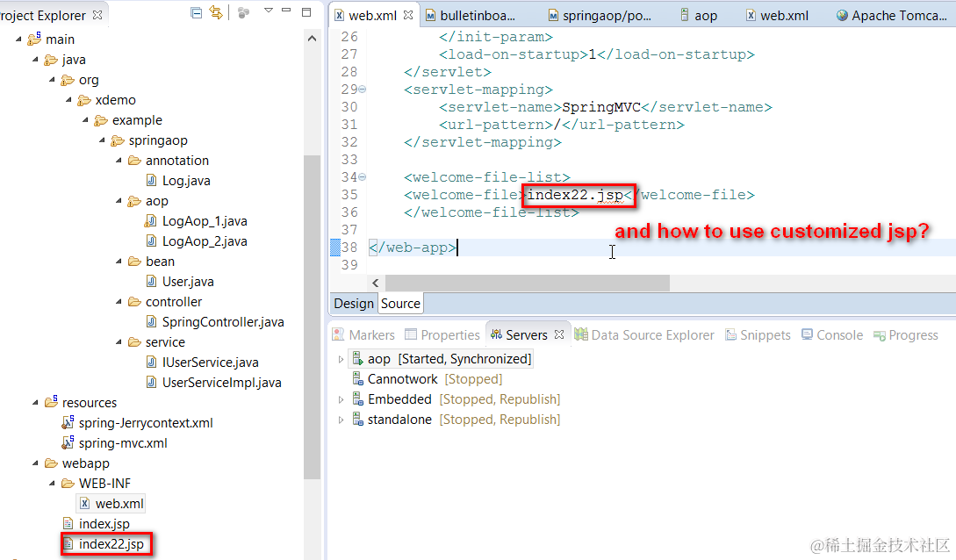Collapse the java folder node

[35, 60]
